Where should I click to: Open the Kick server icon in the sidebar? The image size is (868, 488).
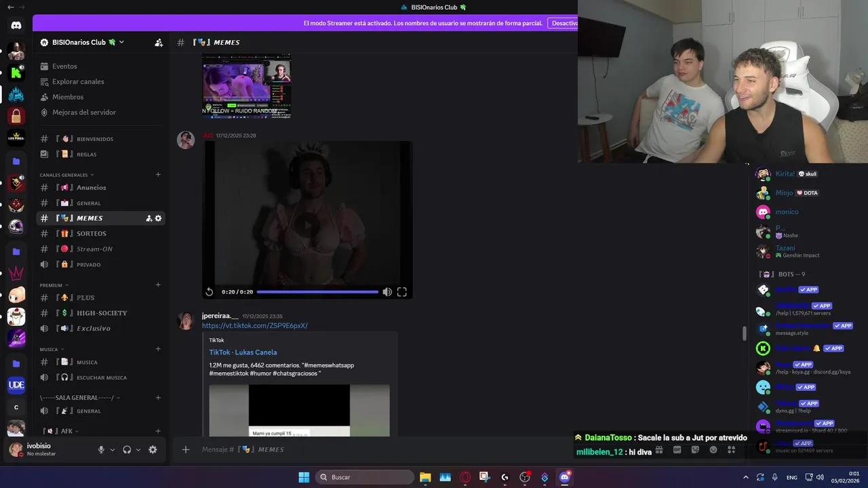[16, 73]
